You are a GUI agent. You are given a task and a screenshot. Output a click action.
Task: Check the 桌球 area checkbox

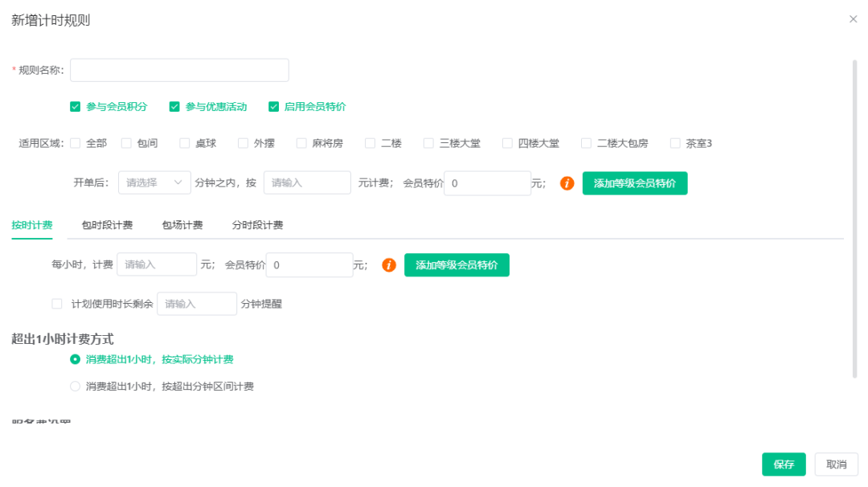click(184, 143)
